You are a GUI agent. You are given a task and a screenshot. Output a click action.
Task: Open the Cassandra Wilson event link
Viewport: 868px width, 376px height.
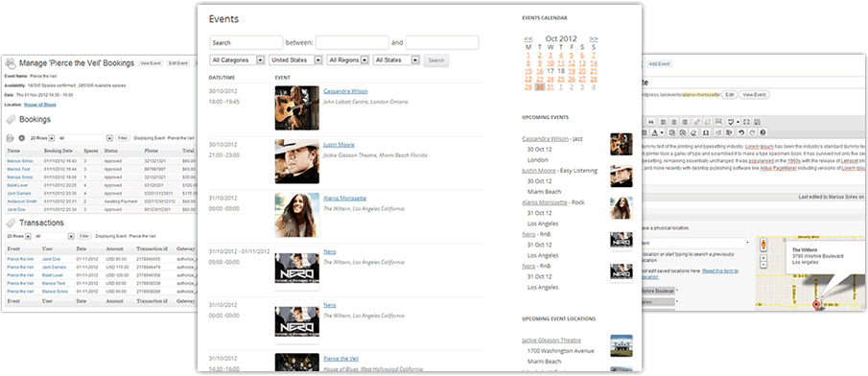click(345, 91)
